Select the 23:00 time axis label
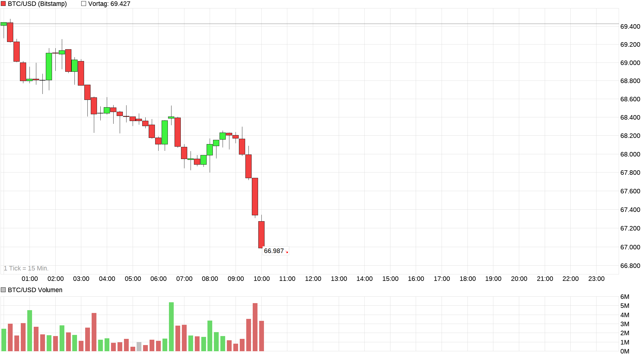644x358 pixels. tap(596, 279)
